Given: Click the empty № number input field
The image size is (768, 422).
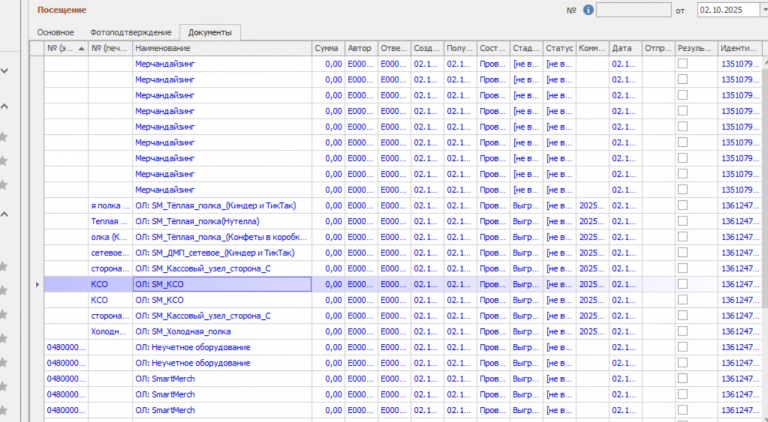Looking at the screenshot, I should [633, 10].
